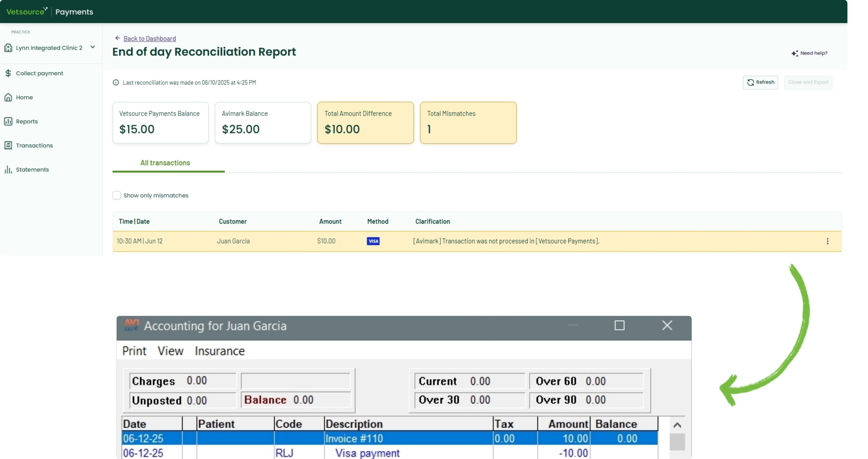Open Transactions in sidebar
This screenshot has width=868, height=459.
34,145
